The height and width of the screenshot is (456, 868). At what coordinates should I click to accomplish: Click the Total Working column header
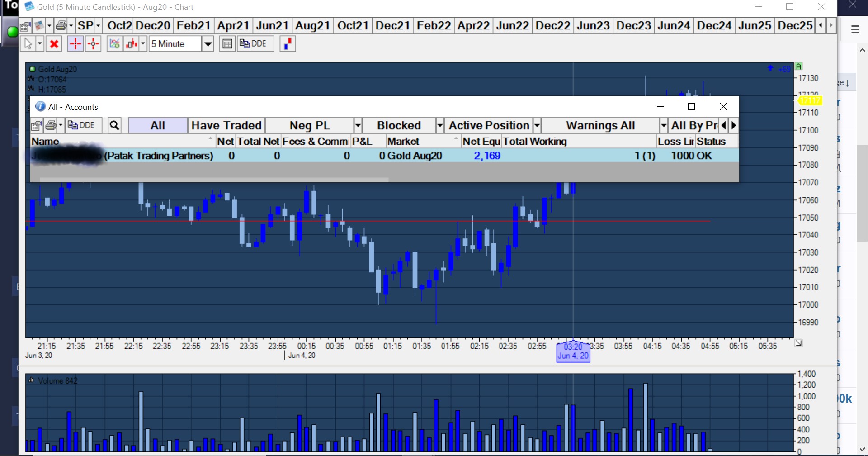(x=579, y=141)
